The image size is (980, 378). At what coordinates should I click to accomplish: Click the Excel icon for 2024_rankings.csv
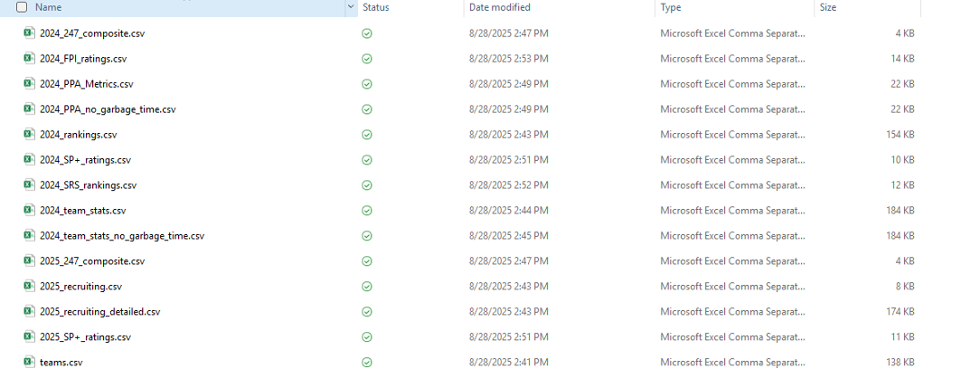30,135
